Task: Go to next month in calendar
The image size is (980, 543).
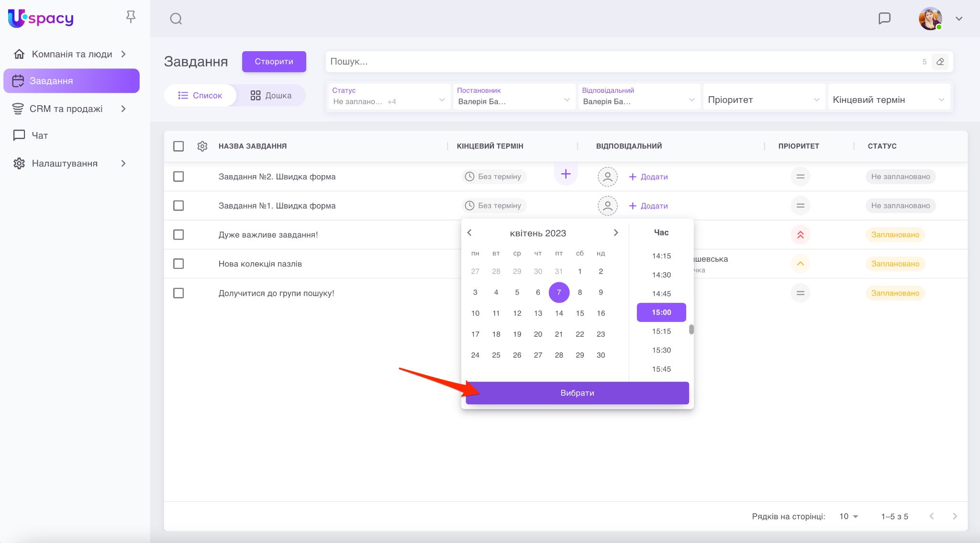Action: (x=616, y=233)
